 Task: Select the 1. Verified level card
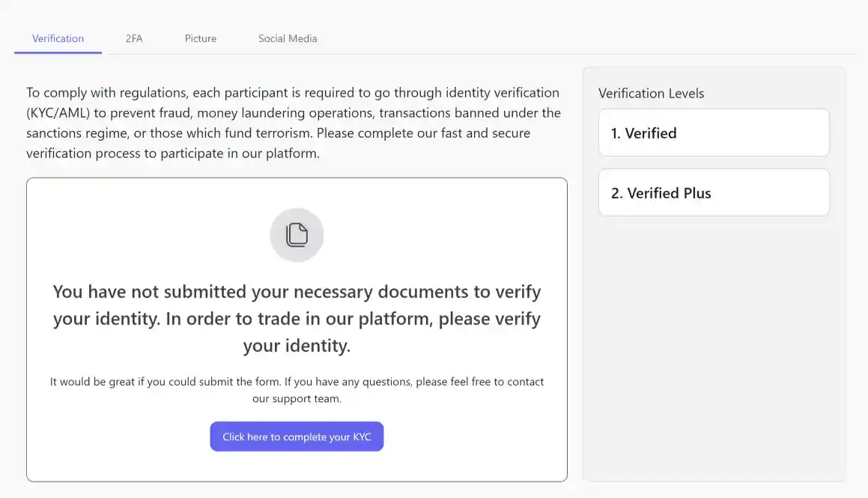point(714,133)
